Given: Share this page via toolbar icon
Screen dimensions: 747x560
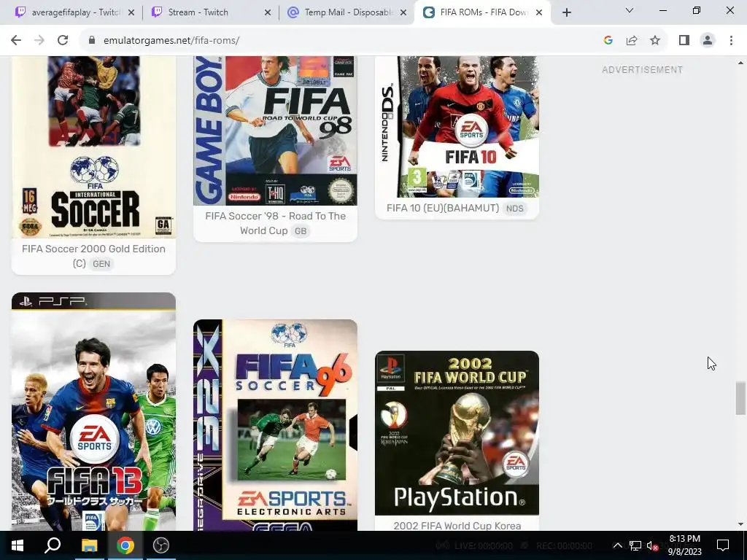Looking at the screenshot, I should pos(632,41).
